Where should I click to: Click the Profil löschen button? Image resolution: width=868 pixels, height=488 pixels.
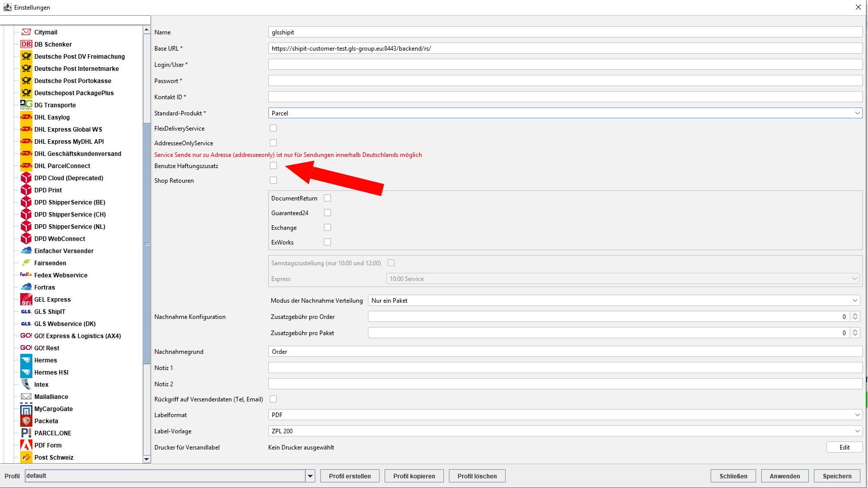coord(477,476)
